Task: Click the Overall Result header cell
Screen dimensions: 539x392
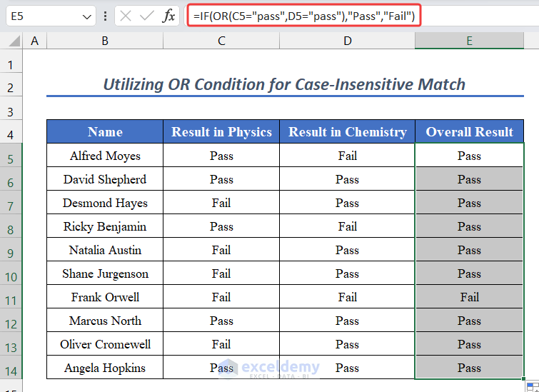Action: click(x=469, y=131)
